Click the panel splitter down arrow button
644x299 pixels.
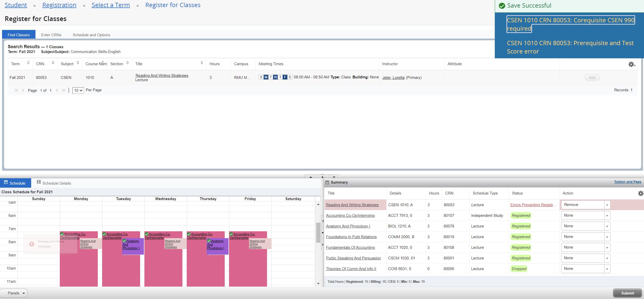334,177
